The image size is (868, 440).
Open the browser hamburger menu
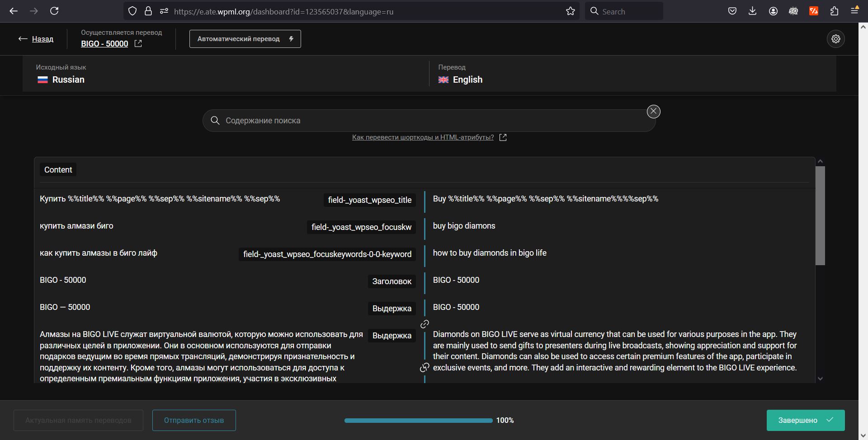pyautogui.click(x=854, y=10)
